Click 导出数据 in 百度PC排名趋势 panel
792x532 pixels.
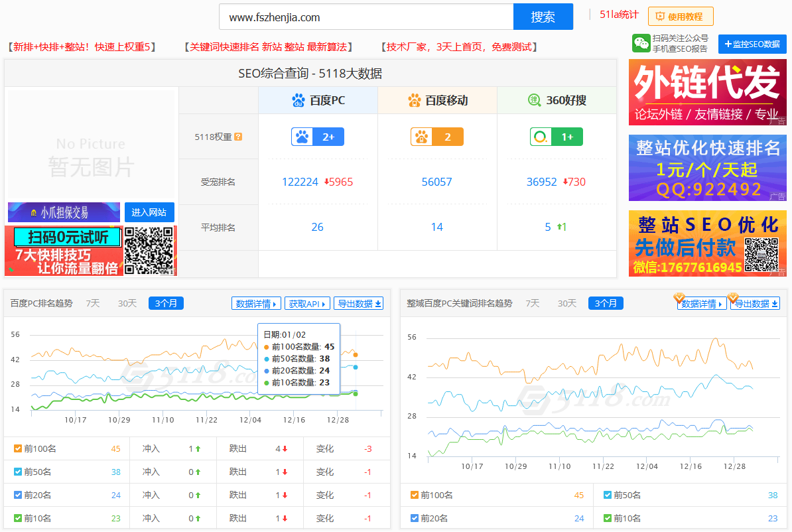coord(359,304)
